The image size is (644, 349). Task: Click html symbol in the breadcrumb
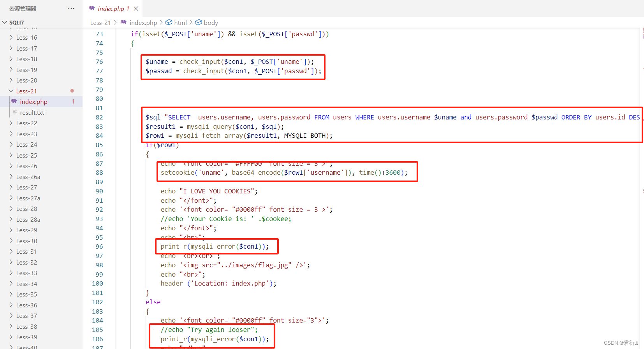pyautogui.click(x=180, y=23)
